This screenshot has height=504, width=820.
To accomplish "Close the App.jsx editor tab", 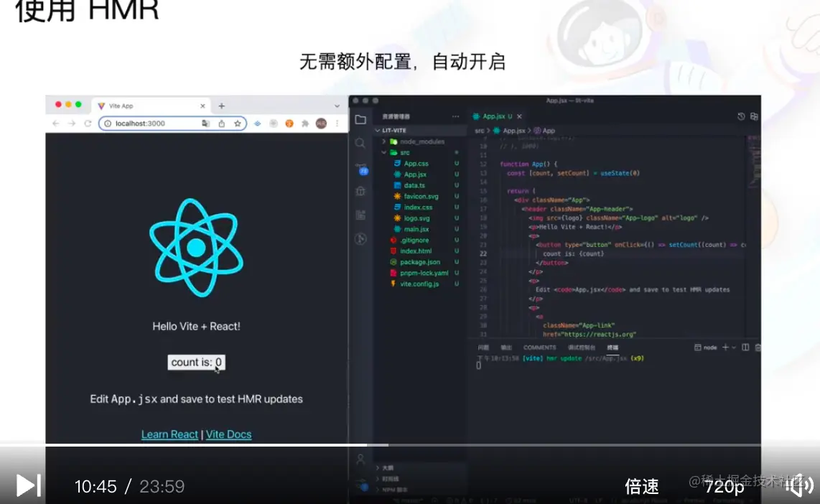I will coord(519,116).
